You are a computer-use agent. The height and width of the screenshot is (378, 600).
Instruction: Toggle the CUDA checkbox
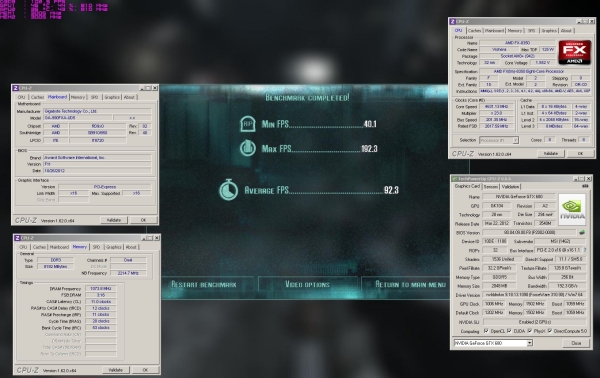pos(509,331)
